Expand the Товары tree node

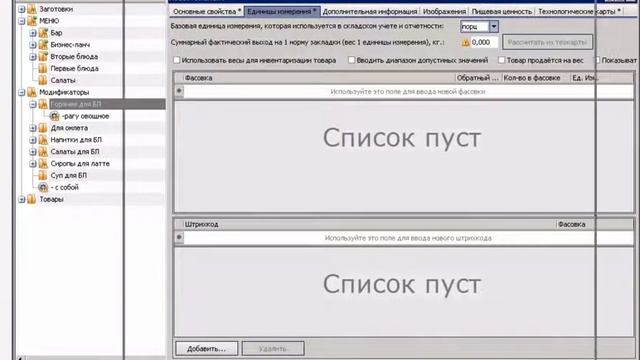point(22,199)
